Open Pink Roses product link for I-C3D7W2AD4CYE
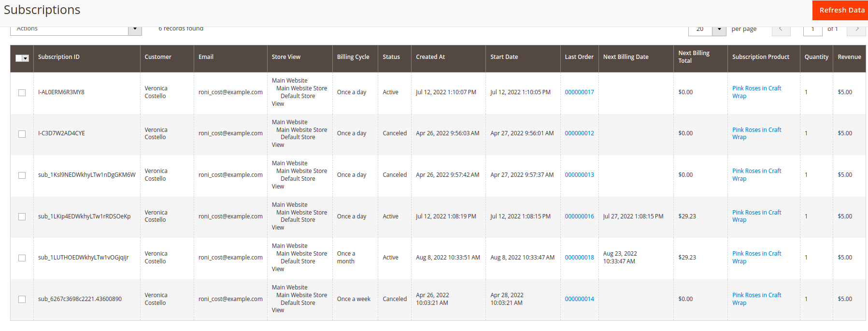The image size is (868, 331). tap(756, 133)
